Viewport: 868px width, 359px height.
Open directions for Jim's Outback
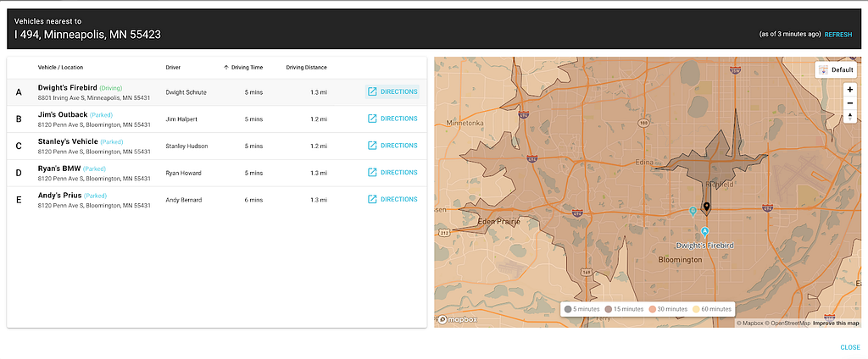tap(392, 119)
